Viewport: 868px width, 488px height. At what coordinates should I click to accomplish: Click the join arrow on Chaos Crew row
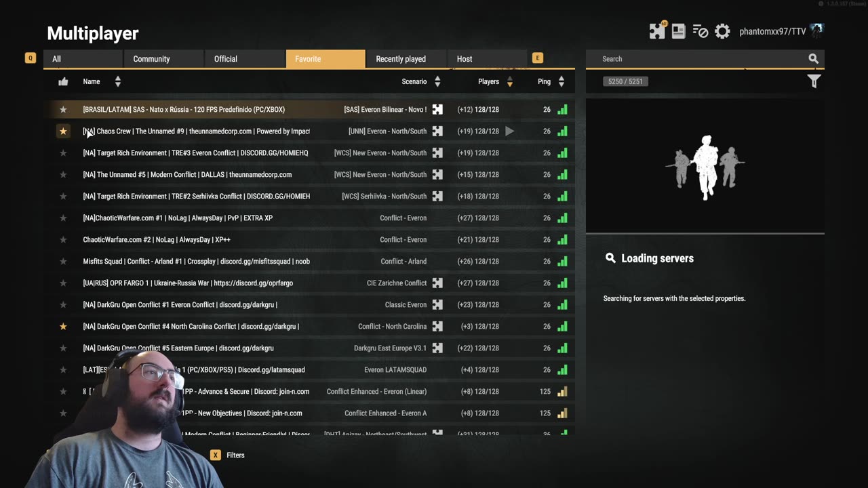pos(509,131)
